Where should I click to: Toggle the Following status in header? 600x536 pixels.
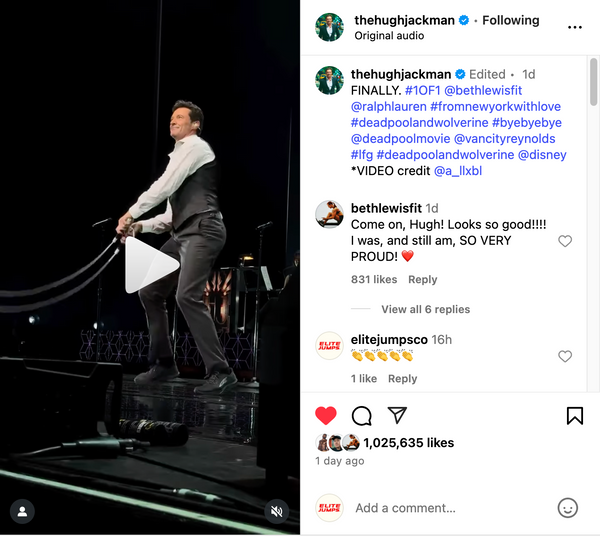click(511, 20)
